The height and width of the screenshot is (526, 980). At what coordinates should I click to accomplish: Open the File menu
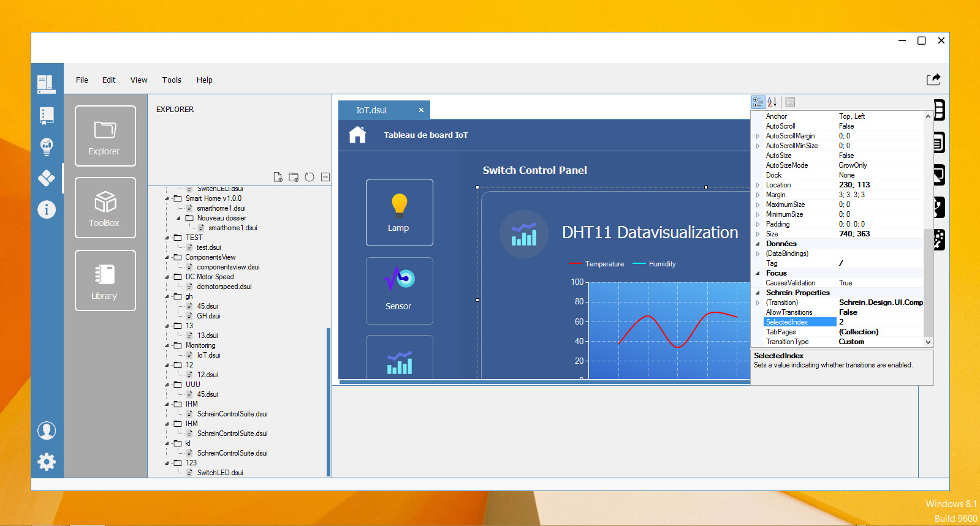pos(82,80)
